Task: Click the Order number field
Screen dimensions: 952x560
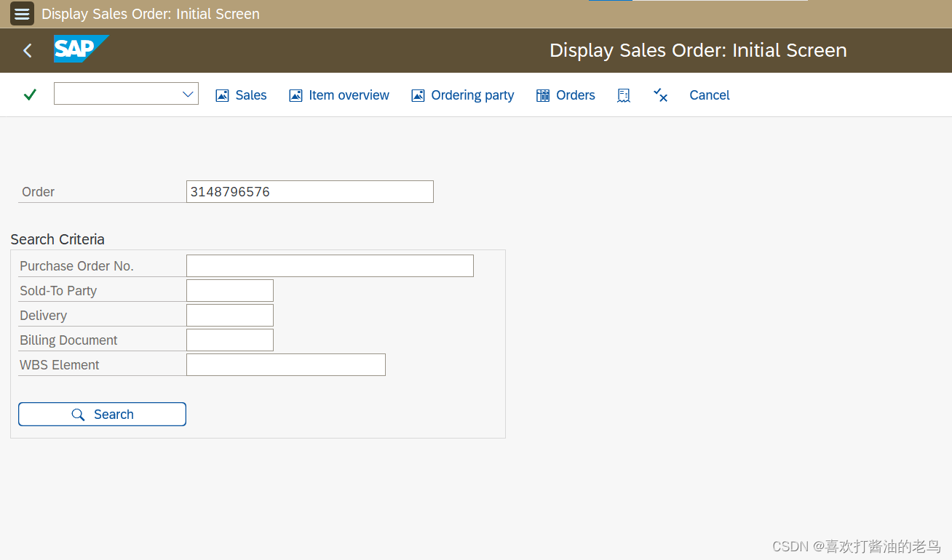Action: click(x=310, y=192)
